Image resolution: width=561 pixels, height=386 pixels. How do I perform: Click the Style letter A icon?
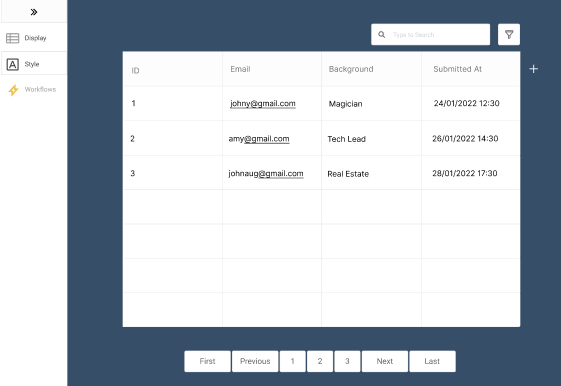(x=13, y=64)
